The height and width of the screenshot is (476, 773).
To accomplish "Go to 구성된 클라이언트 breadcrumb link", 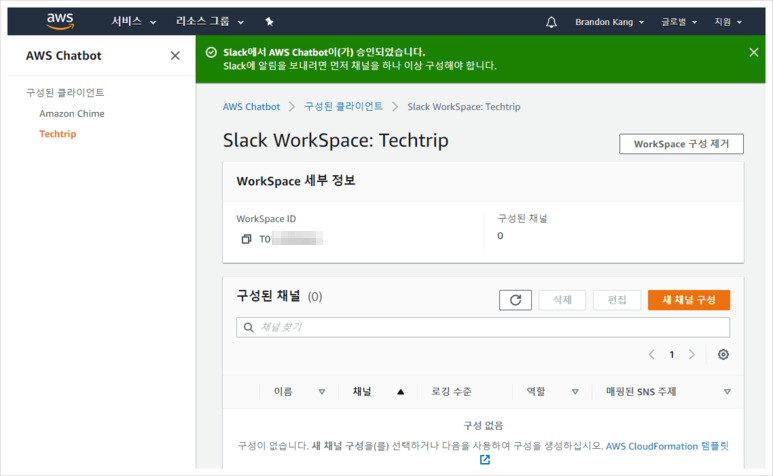I will pos(344,106).
